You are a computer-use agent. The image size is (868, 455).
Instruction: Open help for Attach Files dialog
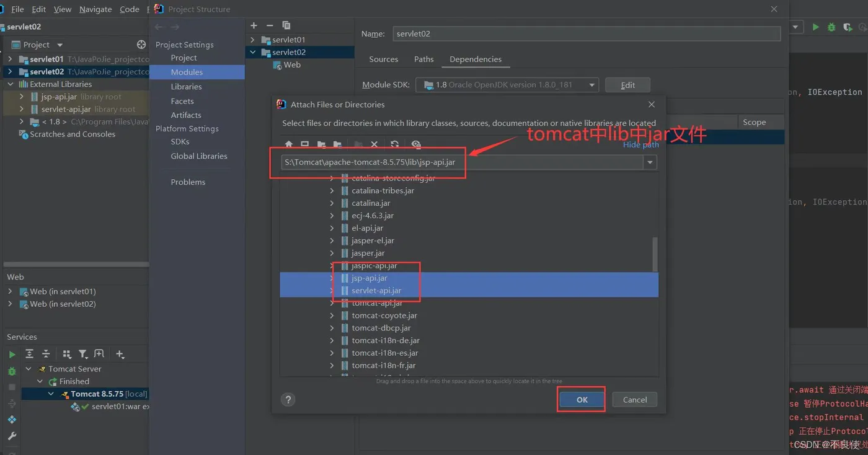pyautogui.click(x=288, y=400)
